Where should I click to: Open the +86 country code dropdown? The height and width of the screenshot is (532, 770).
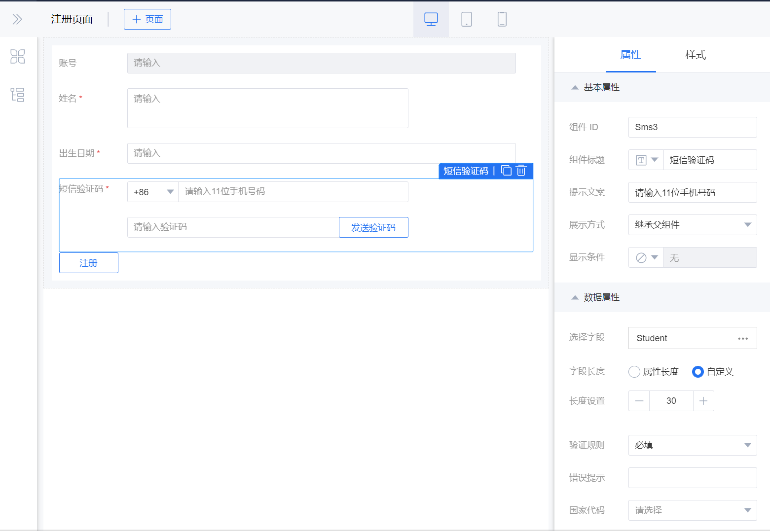pyautogui.click(x=153, y=192)
